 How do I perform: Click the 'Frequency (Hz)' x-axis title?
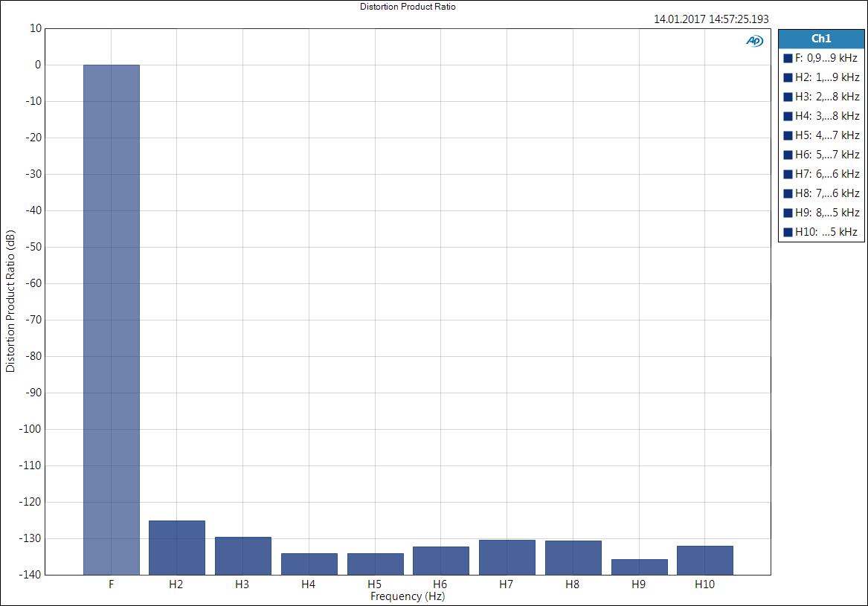408,596
